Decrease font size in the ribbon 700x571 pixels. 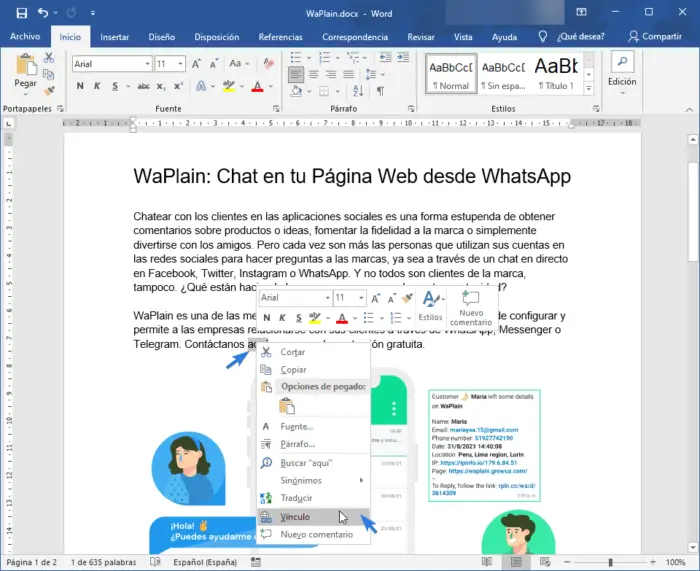[214, 64]
